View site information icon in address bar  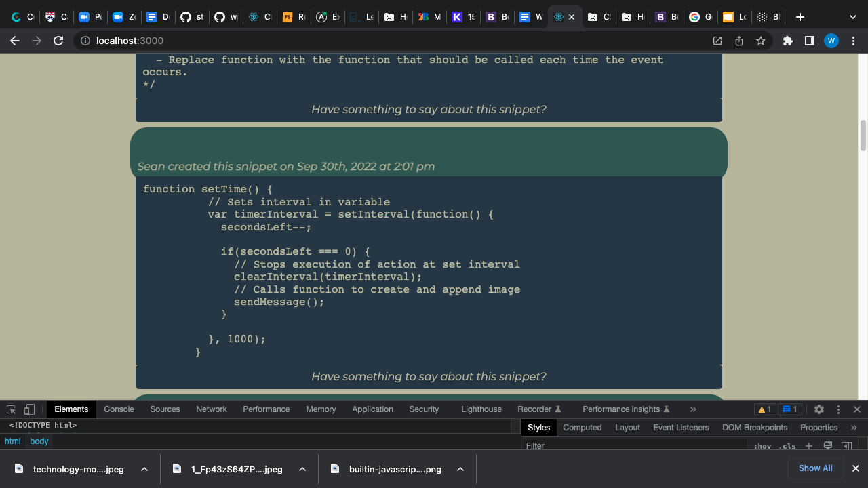85,41
